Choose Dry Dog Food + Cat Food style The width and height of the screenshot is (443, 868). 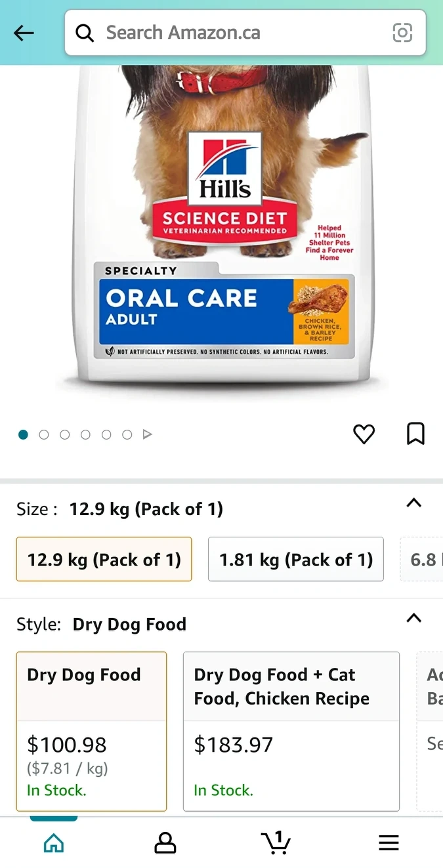(x=291, y=732)
